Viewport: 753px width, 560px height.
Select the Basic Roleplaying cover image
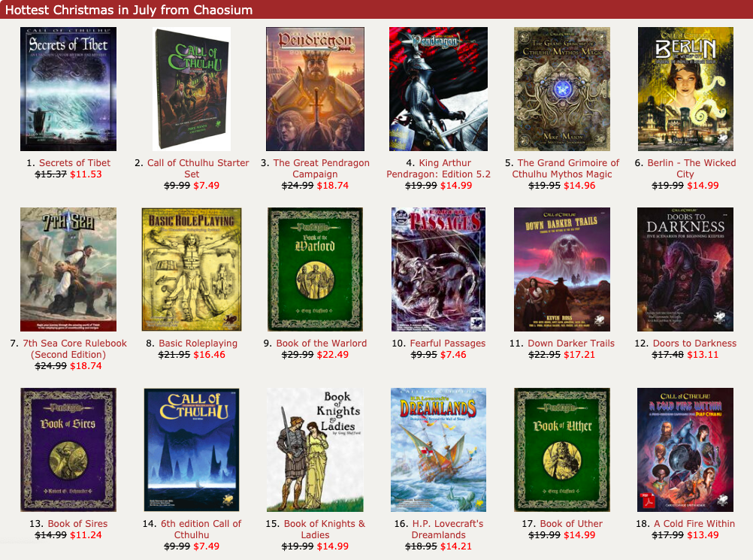192,269
